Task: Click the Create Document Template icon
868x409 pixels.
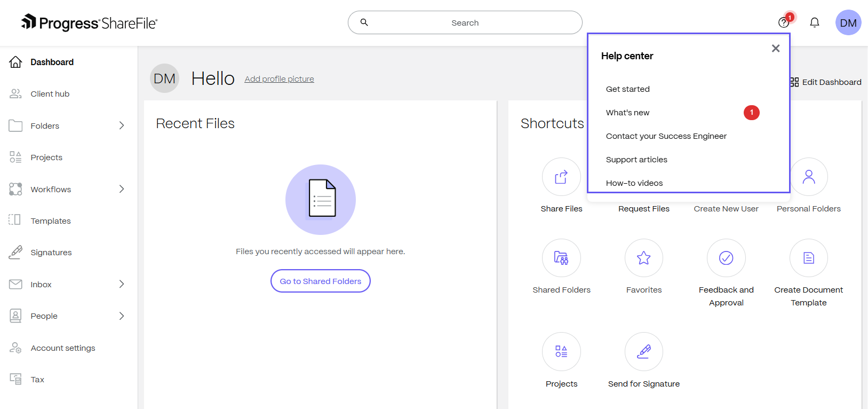Action: coord(808,258)
